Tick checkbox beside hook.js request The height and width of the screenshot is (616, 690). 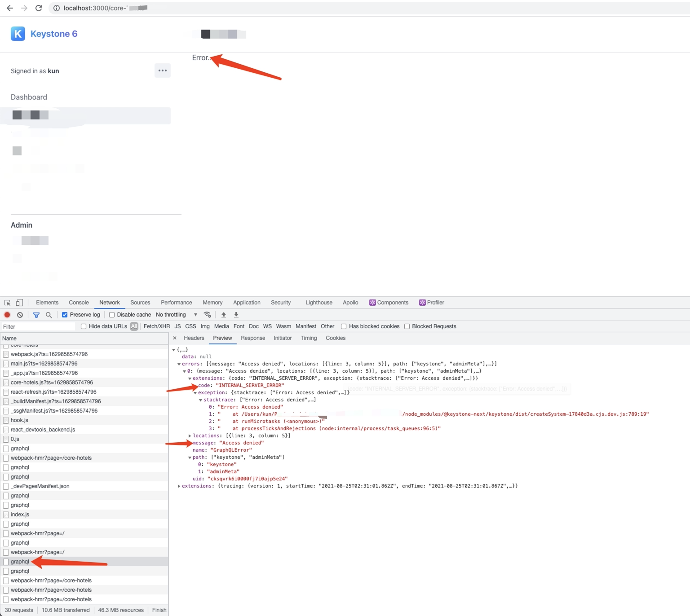click(x=6, y=420)
